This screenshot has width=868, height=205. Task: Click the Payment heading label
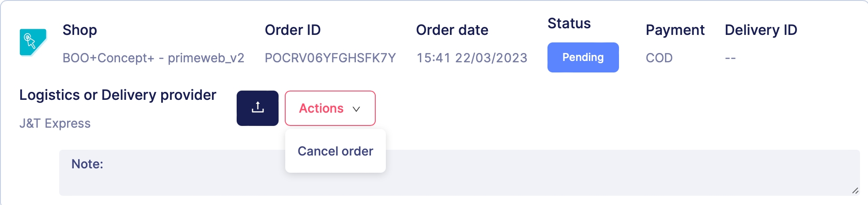(675, 30)
